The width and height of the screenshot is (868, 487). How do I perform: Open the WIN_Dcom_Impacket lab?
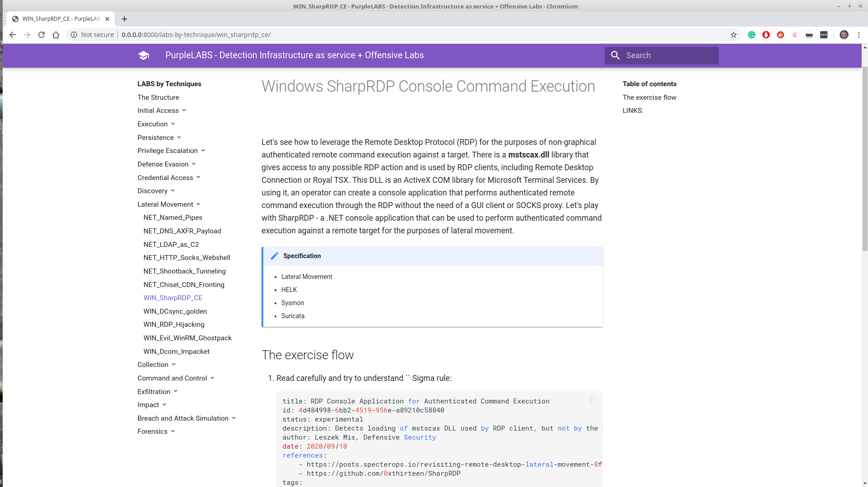click(x=176, y=352)
